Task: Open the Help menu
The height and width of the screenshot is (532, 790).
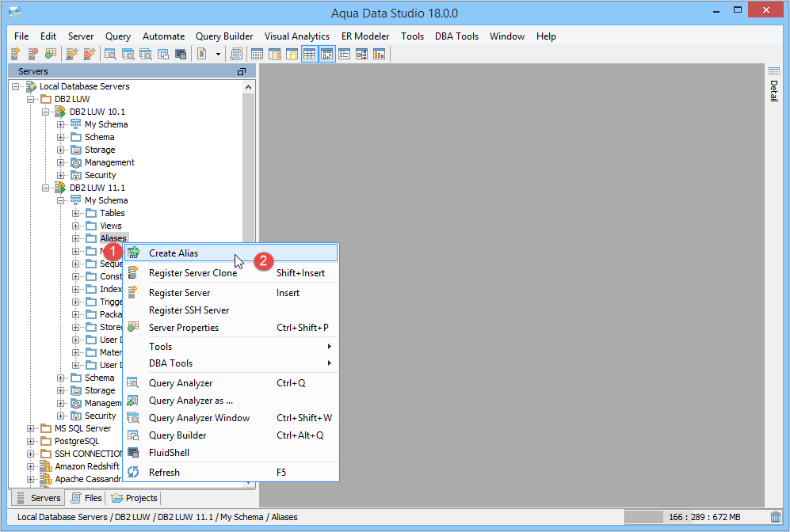Action: [x=546, y=36]
